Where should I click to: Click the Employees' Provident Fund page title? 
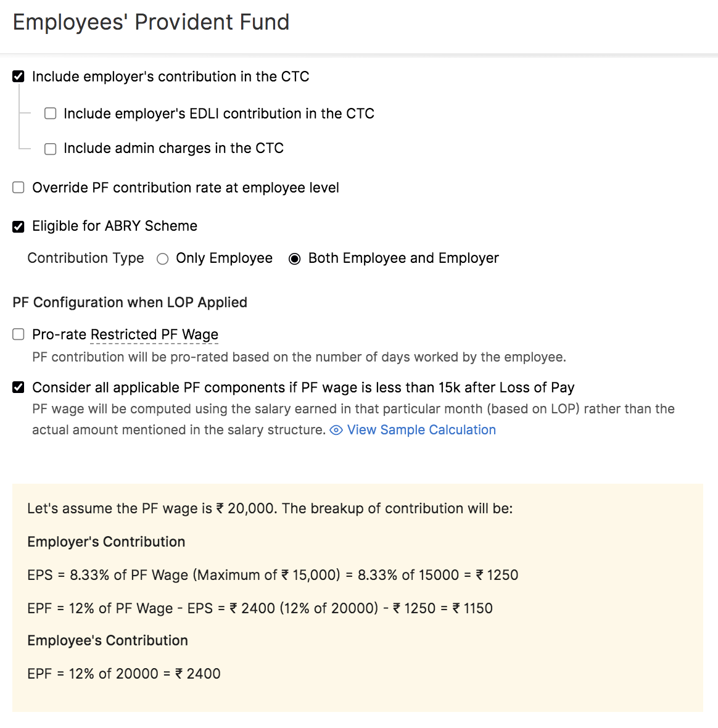151,22
